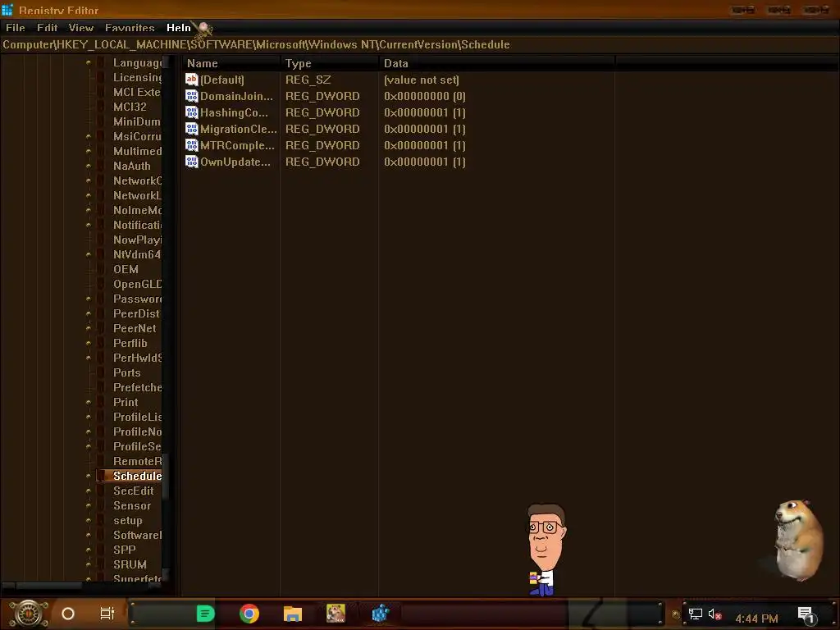
Task: Expand the Multimed tree node
Action: 89,151
